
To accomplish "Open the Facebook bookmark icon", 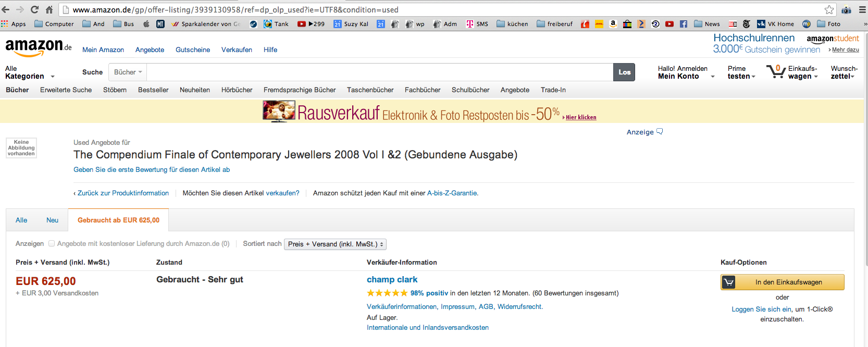I will (x=684, y=24).
